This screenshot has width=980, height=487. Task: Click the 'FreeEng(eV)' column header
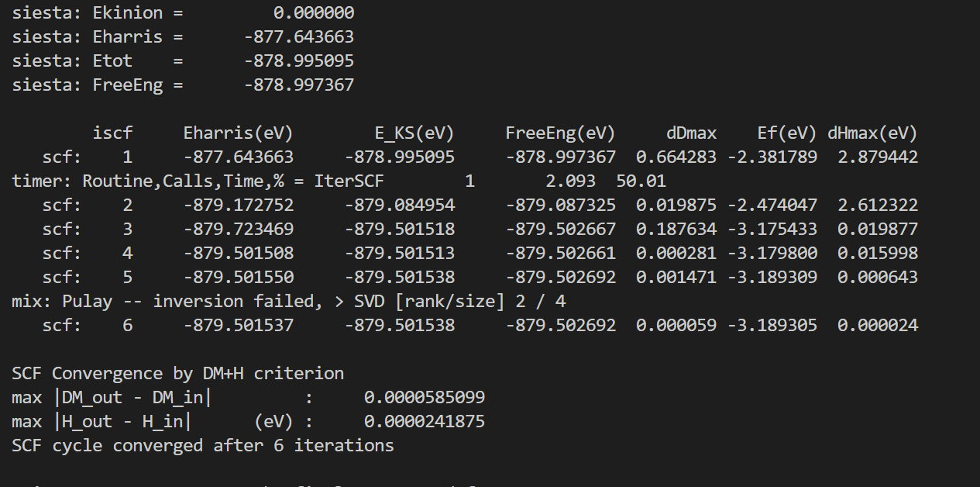click(560, 133)
